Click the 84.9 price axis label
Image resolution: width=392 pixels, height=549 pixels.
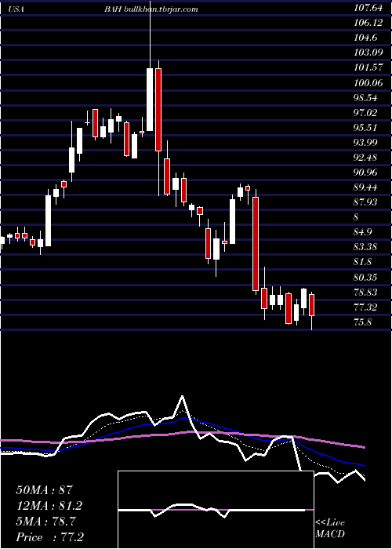(363, 232)
